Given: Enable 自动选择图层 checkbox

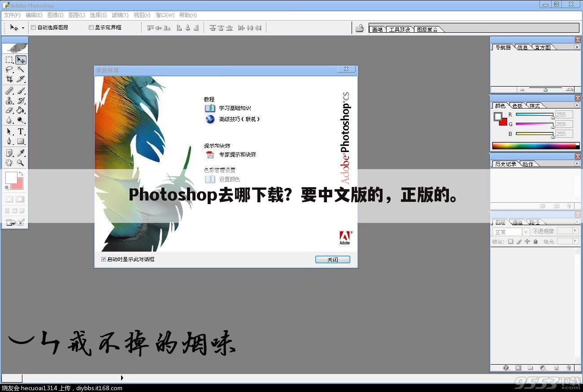Looking at the screenshot, I should point(34,27).
